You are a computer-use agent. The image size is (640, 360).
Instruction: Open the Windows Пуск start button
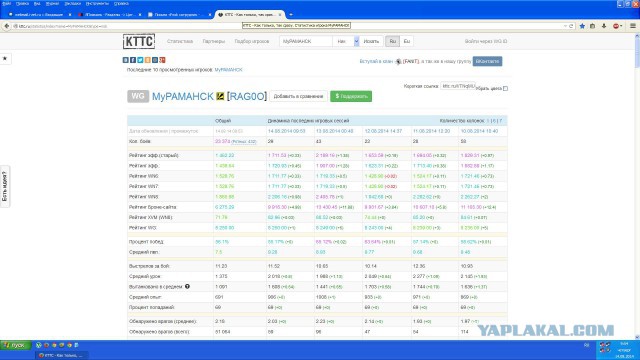[16, 345]
